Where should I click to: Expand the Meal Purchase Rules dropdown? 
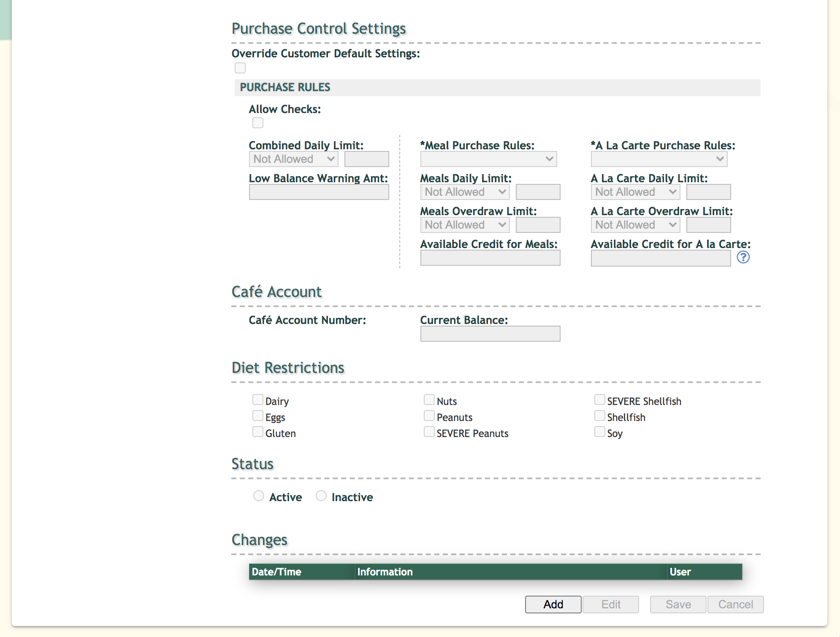click(x=488, y=159)
